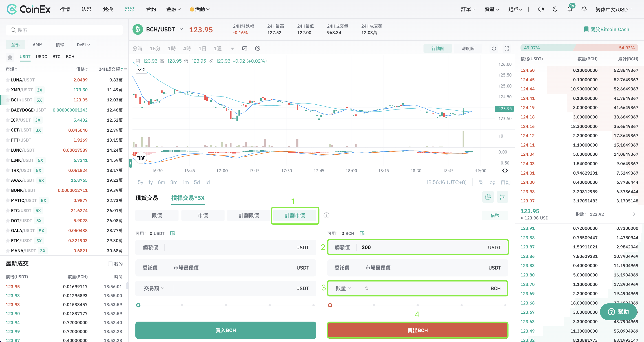Select 1日 interval
644x342 pixels.
tap(202, 48)
